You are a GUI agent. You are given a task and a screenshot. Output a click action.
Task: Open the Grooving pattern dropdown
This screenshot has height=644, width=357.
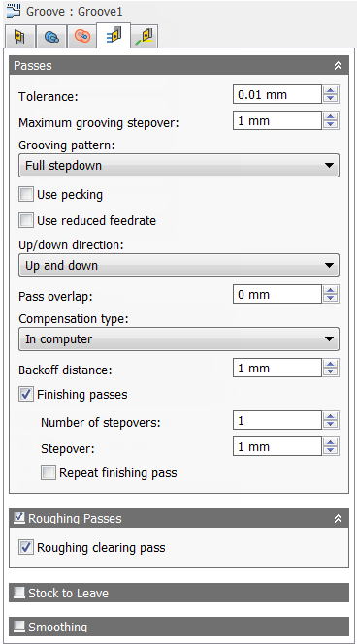pos(178,166)
